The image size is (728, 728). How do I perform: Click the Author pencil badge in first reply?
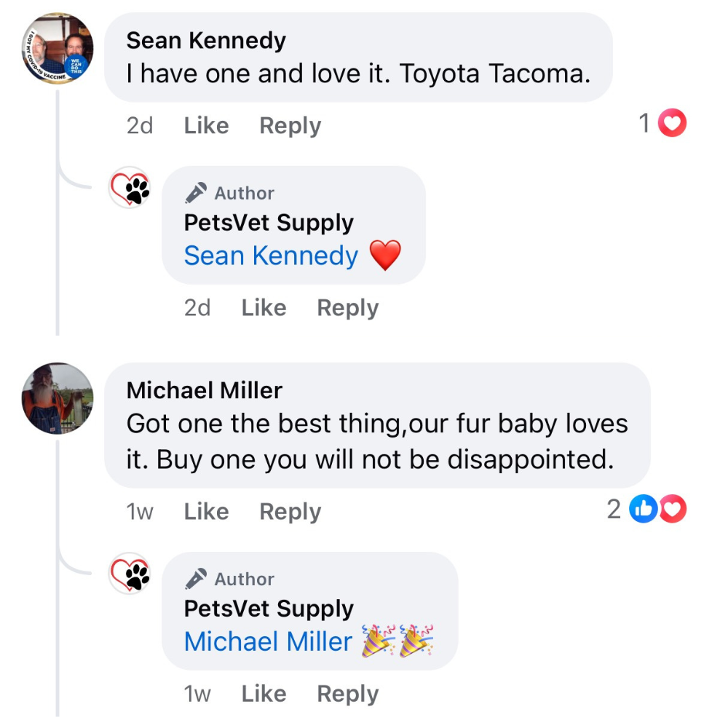(196, 193)
